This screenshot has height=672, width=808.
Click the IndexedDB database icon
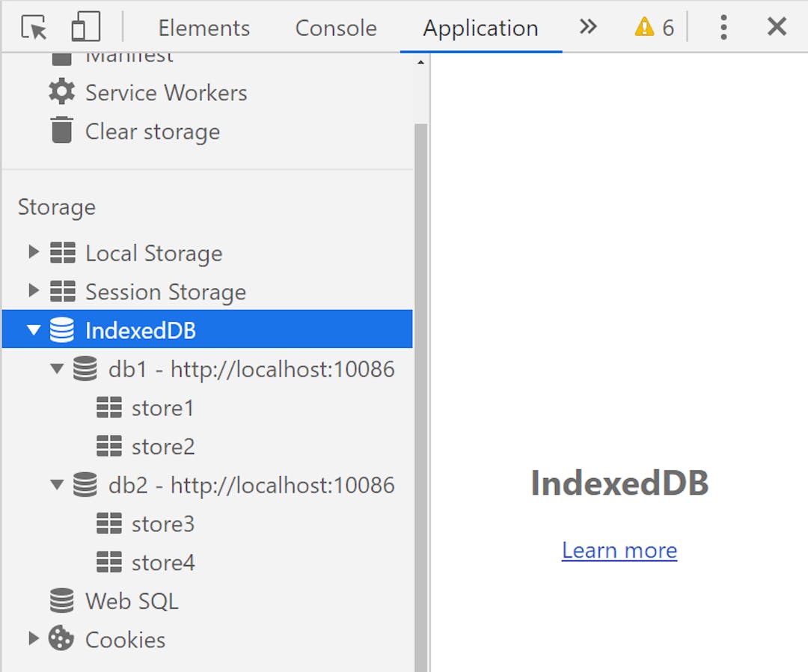(x=63, y=329)
